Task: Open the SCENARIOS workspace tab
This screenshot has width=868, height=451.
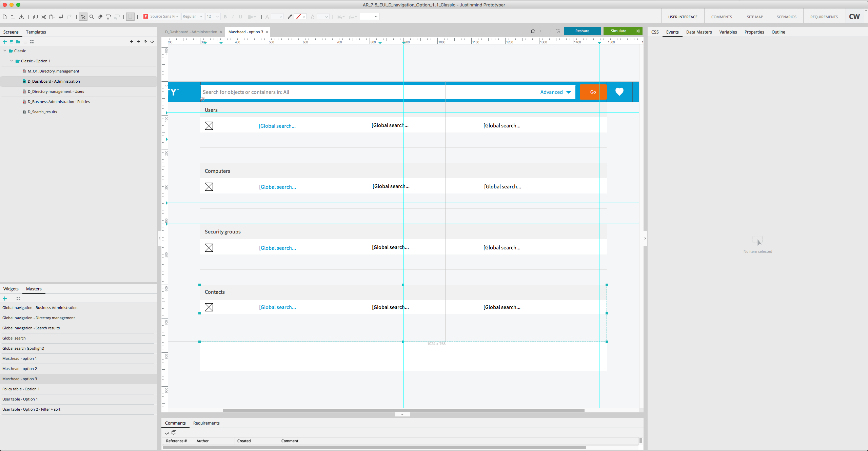Action: (x=786, y=17)
